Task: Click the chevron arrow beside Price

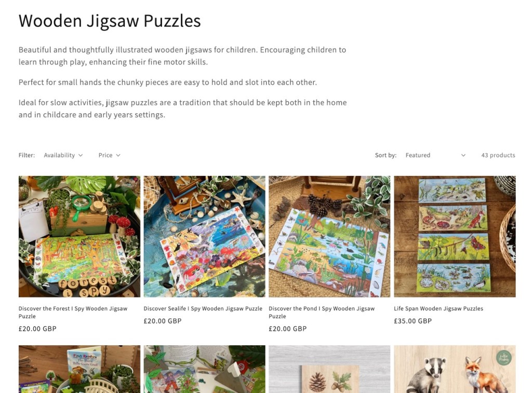Action: pyautogui.click(x=118, y=155)
